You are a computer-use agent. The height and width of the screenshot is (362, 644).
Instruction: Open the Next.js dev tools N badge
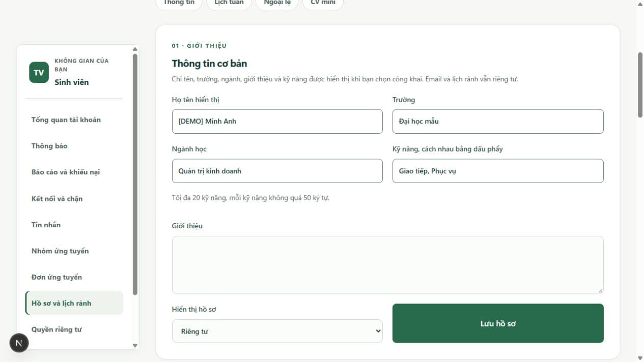19,343
